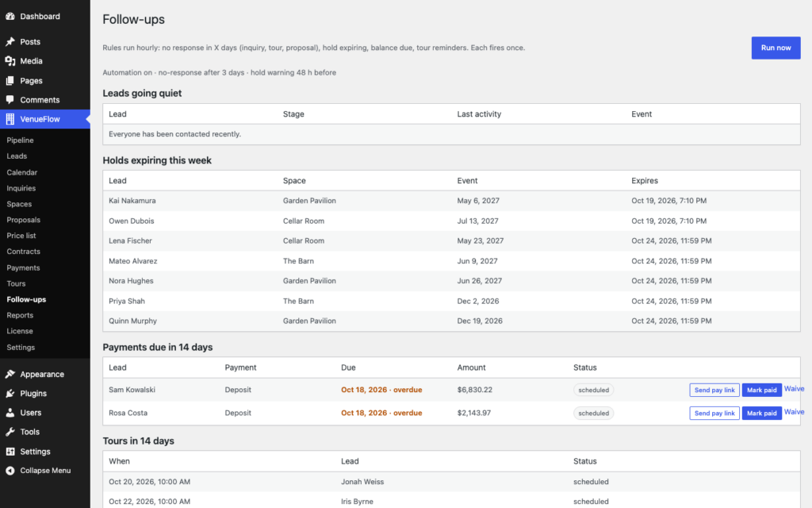This screenshot has width=812, height=508.
Task: Open the Payments submenu item
Action: (23, 267)
